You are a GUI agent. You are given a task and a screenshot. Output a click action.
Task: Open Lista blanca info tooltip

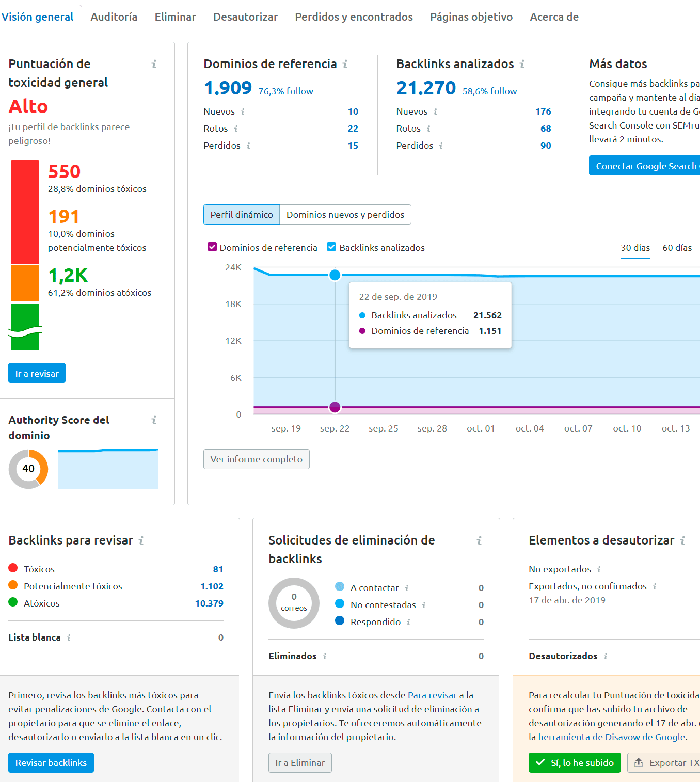click(x=69, y=637)
